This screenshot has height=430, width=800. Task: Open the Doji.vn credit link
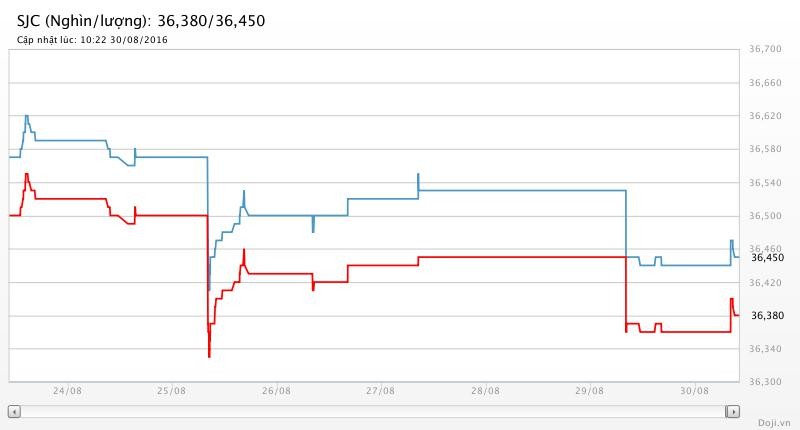pyautogui.click(x=773, y=423)
